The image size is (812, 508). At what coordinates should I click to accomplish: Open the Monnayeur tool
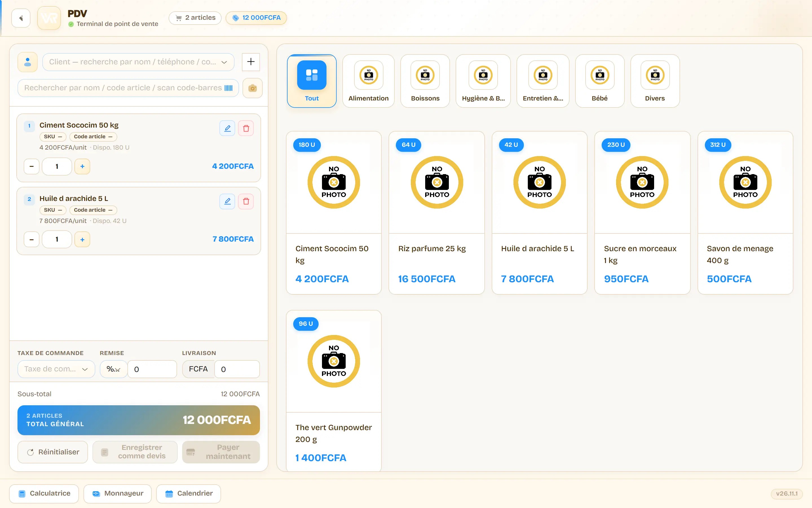tap(118, 494)
